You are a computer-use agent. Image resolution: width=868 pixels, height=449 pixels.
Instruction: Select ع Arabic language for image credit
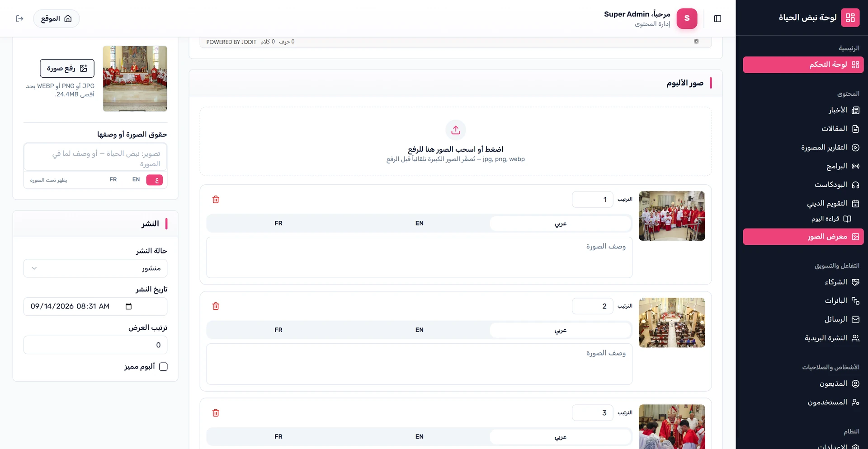[x=155, y=180]
